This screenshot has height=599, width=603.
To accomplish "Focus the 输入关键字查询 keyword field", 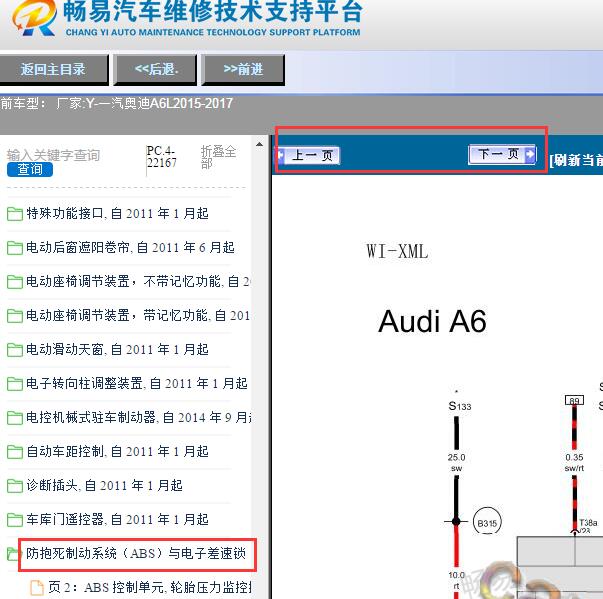I will [53, 155].
